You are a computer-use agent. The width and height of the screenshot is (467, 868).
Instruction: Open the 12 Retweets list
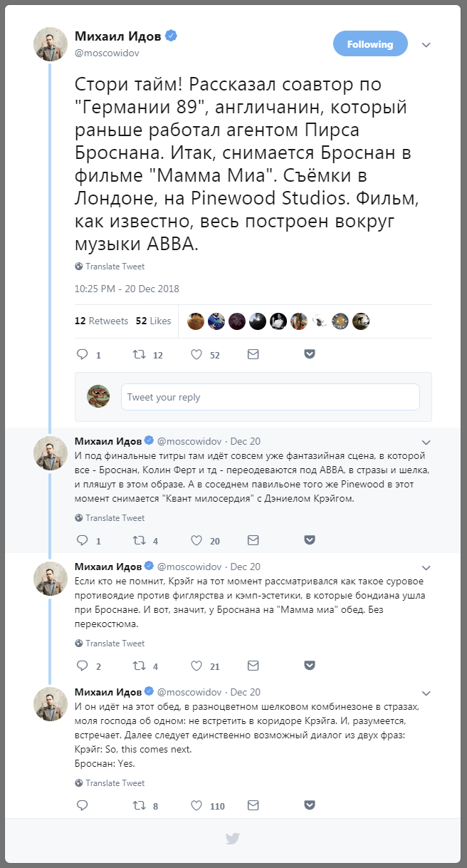(x=102, y=321)
